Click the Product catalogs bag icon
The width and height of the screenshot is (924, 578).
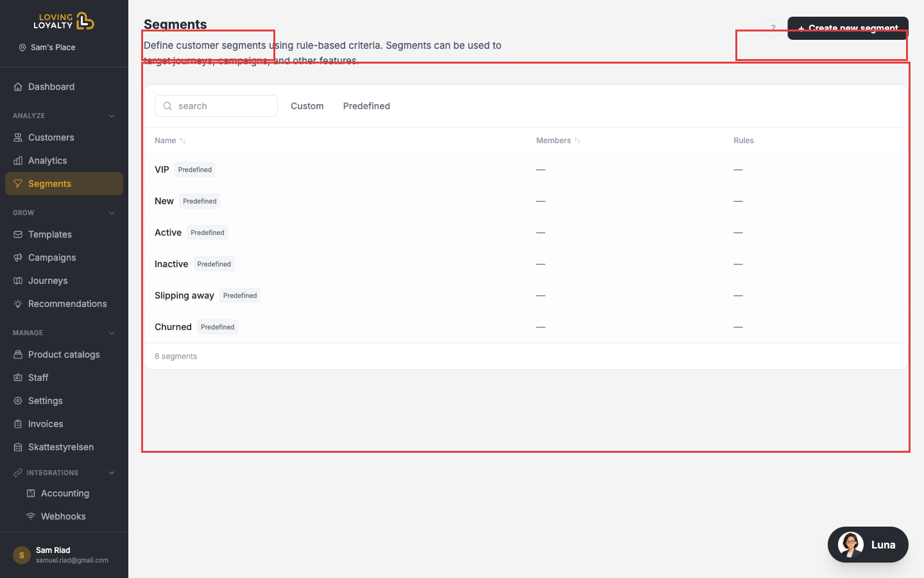coord(18,355)
